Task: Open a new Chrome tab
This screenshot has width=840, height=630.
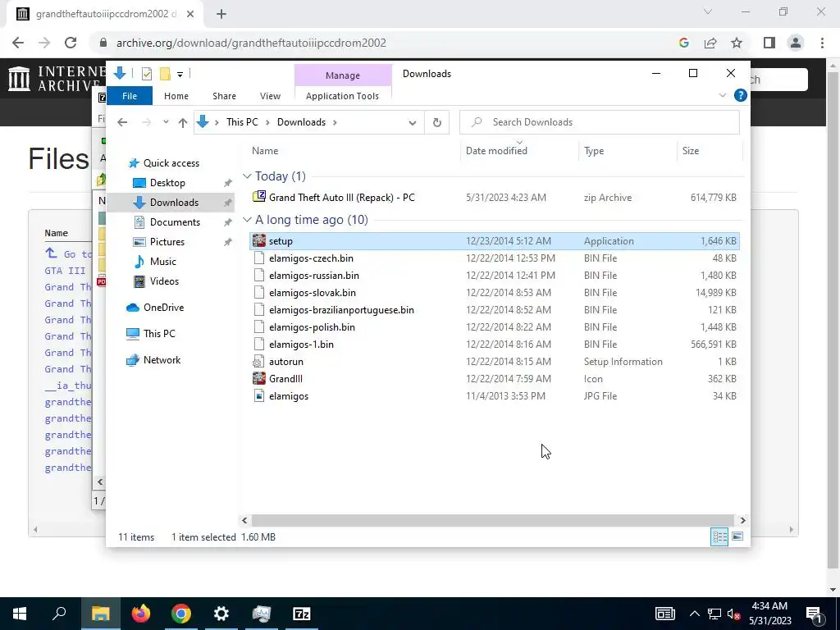Action: tap(221, 14)
